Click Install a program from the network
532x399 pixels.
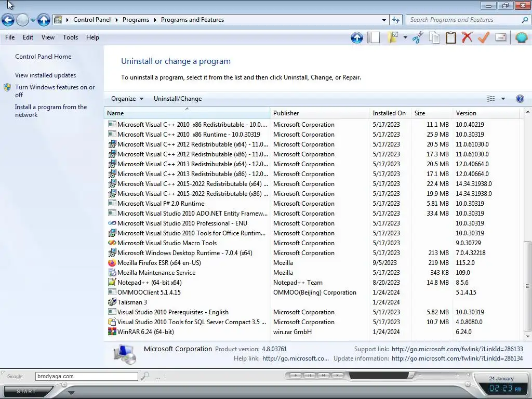[x=51, y=111]
